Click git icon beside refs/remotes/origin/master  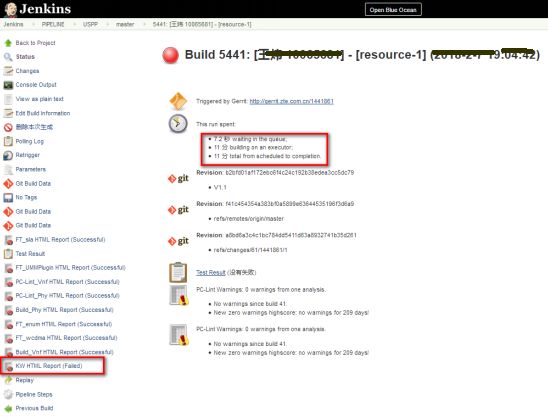tap(178, 210)
